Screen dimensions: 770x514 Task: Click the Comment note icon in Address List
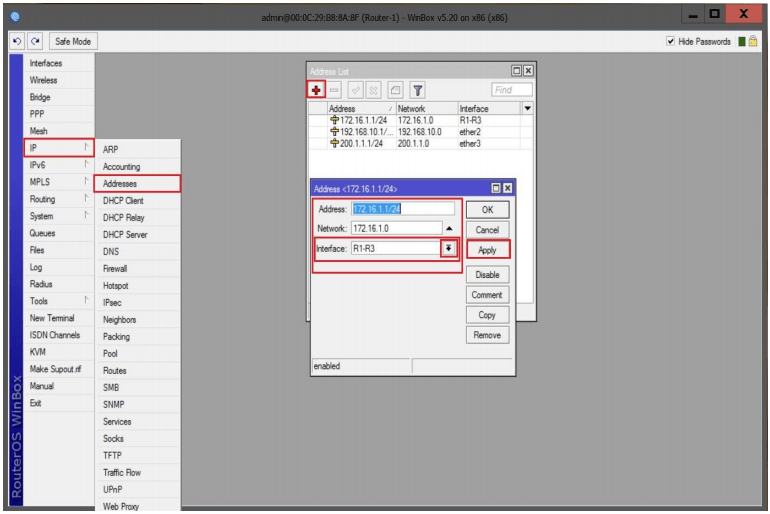point(396,90)
